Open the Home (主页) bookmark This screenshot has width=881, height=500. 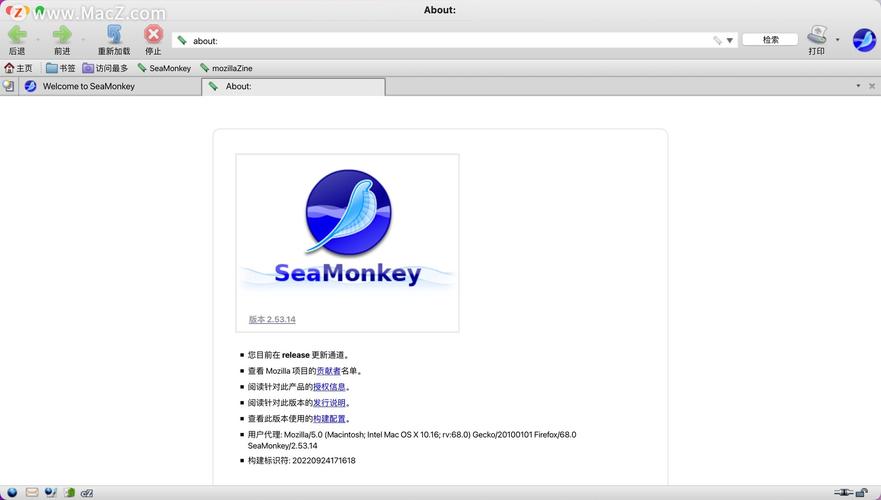click(19, 68)
